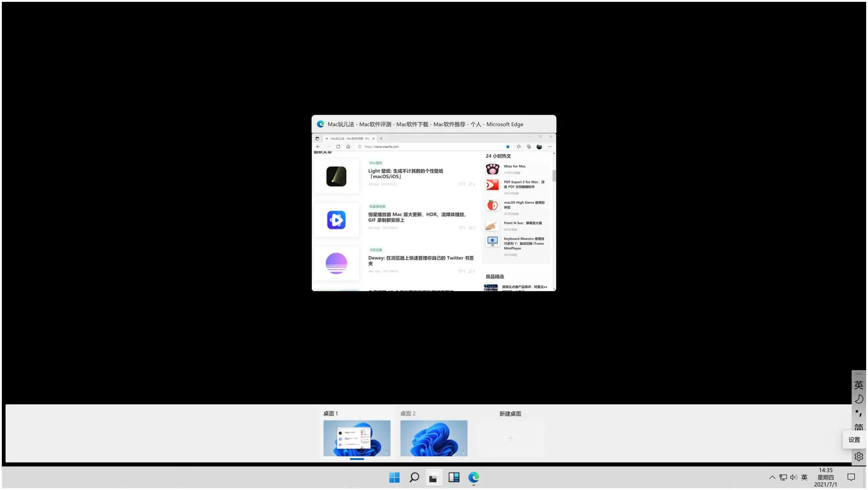
Task: Close the Mac玩儿法 browser tab
Action: [x=373, y=138]
